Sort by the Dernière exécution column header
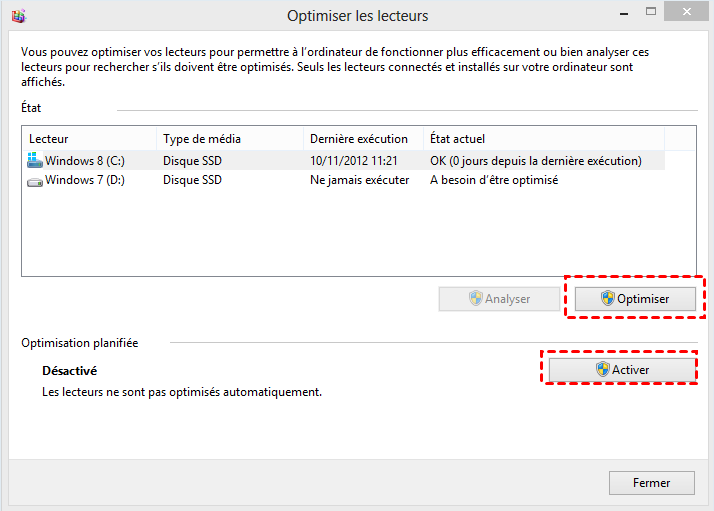 tap(363, 139)
